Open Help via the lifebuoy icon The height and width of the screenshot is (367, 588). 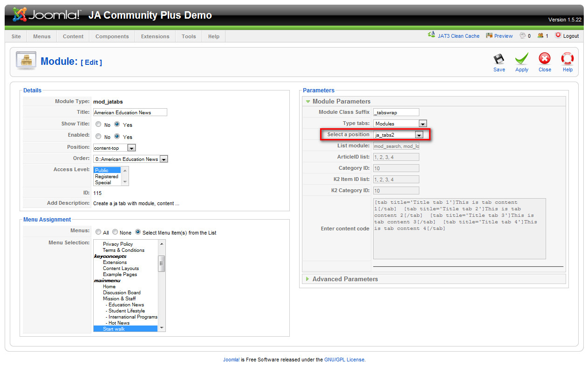(567, 59)
